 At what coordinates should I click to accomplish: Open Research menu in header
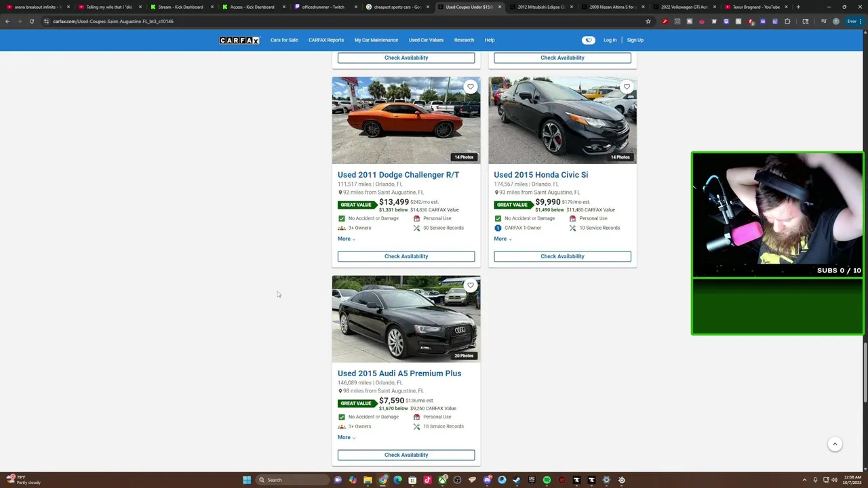click(x=464, y=40)
